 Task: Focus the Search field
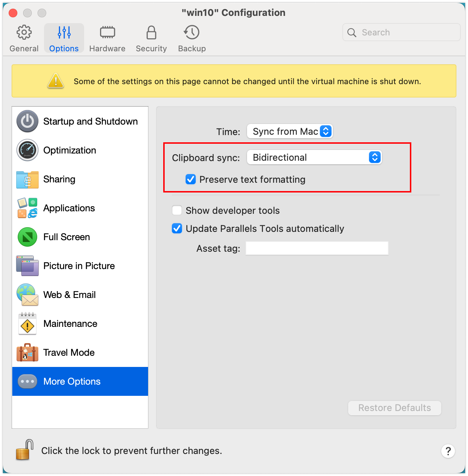pyautogui.click(x=402, y=33)
